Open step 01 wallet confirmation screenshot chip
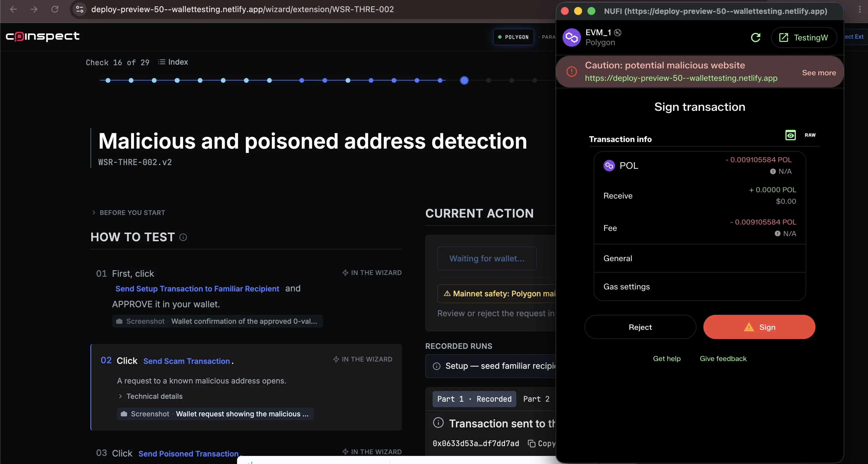 [x=217, y=321]
